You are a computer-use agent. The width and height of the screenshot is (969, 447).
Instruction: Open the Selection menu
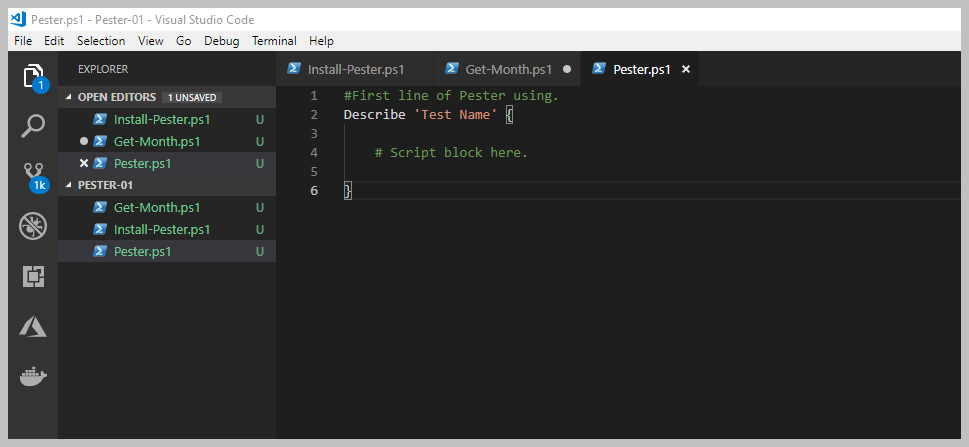(x=101, y=41)
